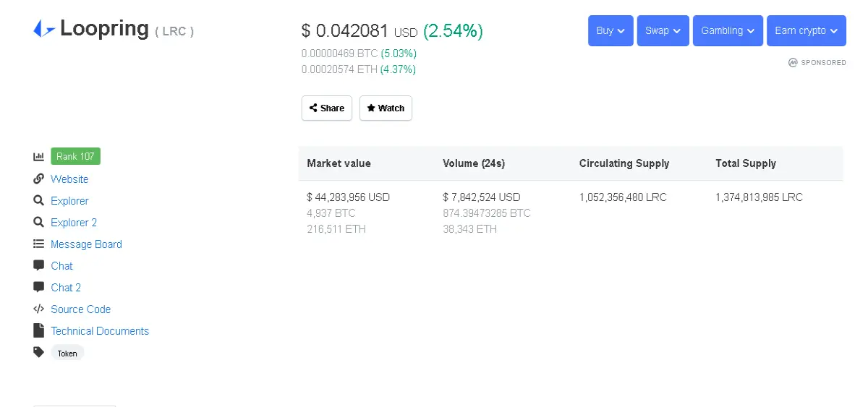
Task: Click the code brackets icon beside Source Code
Action: click(x=39, y=309)
